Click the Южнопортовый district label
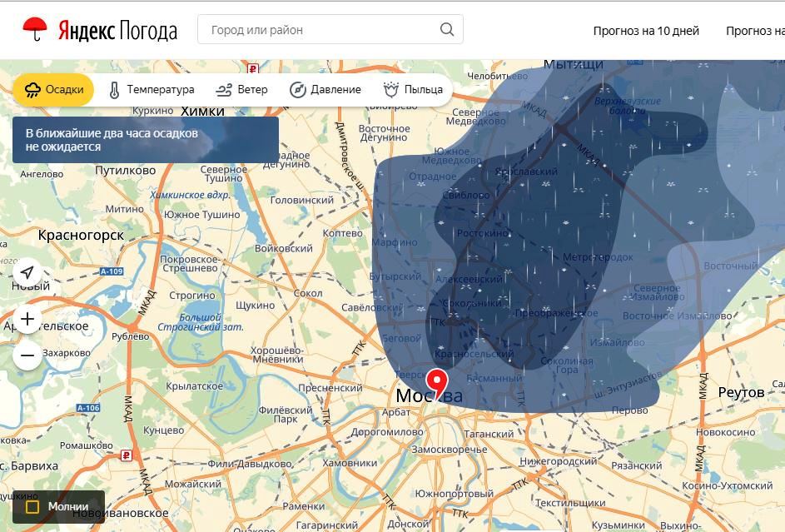This screenshot has width=785, height=532. point(454,494)
